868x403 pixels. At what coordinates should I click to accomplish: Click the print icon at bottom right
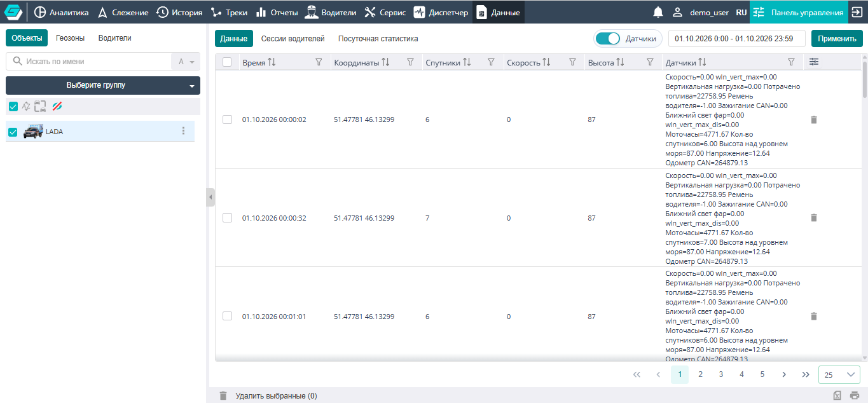tap(855, 395)
